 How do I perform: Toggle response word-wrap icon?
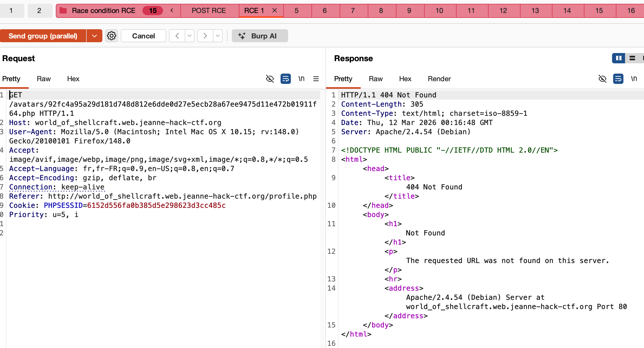coord(618,79)
